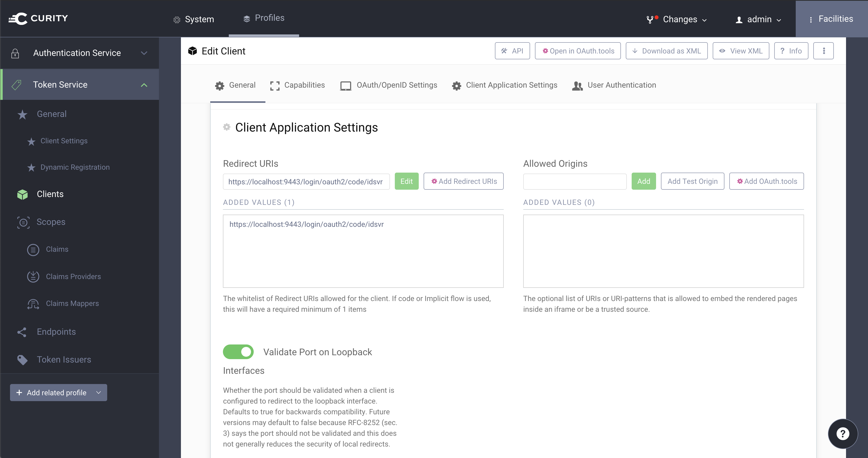This screenshot has width=868, height=458.
Task: Click the Scopes icon in sidebar
Action: 23,222
